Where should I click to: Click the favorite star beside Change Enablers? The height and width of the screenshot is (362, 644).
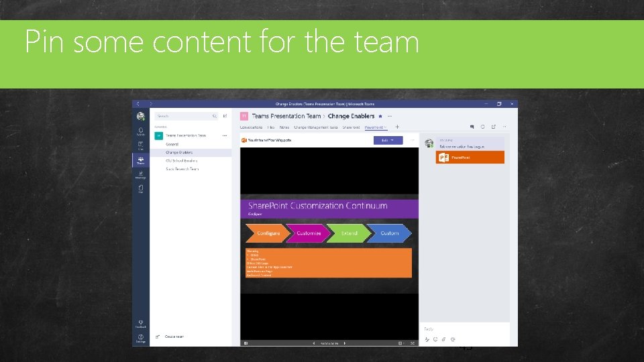[x=380, y=116]
